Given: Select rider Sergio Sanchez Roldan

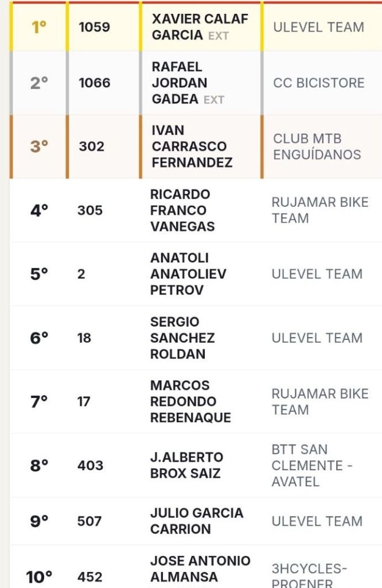Looking at the screenshot, I should coord(182,338).
